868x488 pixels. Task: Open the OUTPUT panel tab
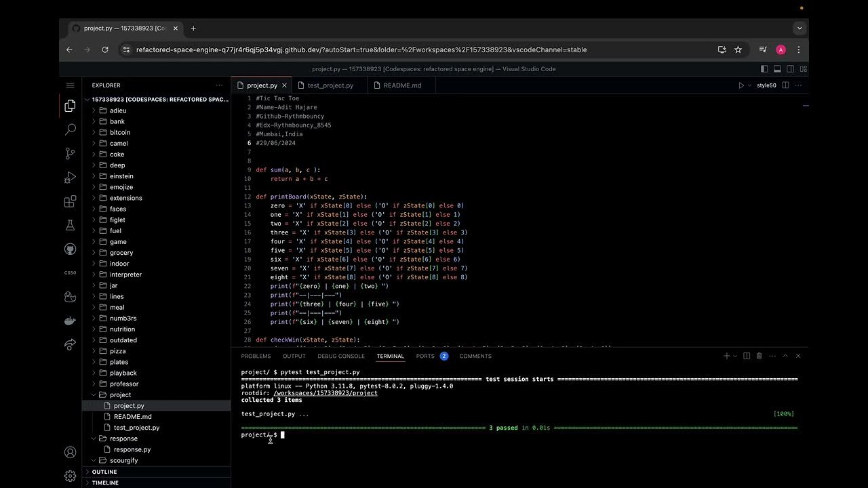pos(294,356)
